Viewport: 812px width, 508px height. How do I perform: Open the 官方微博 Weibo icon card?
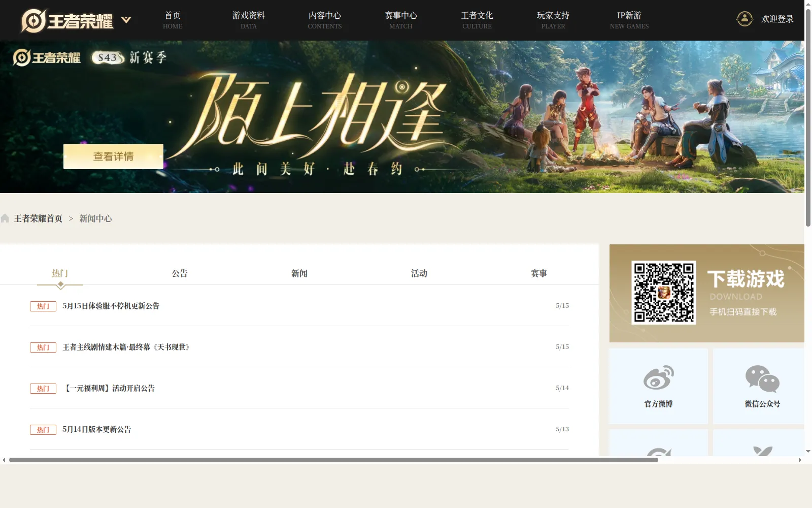(x=658, y=386)
